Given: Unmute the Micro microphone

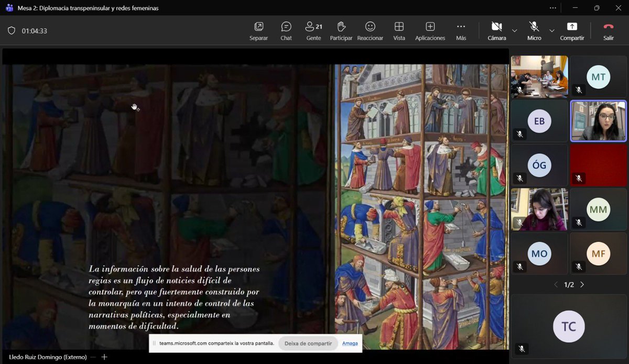Looking at the screenshot, I should [534, 31].
